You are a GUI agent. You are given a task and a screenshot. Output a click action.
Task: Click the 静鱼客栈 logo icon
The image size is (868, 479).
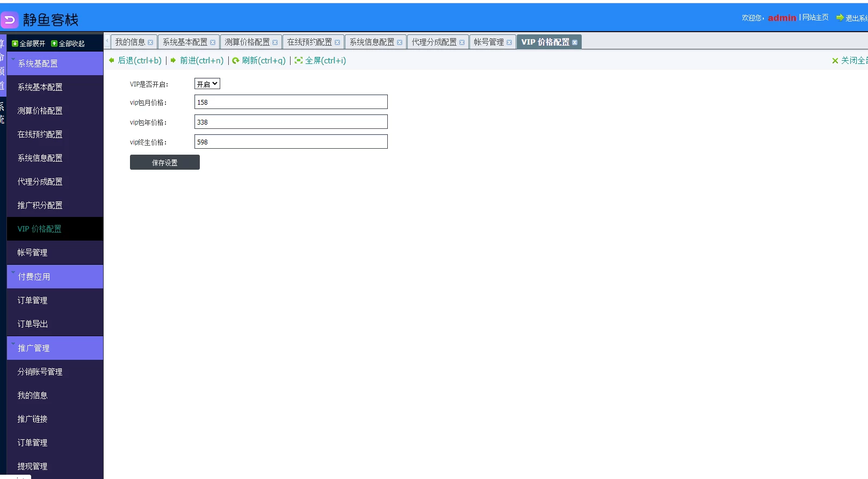pos(10,20)
